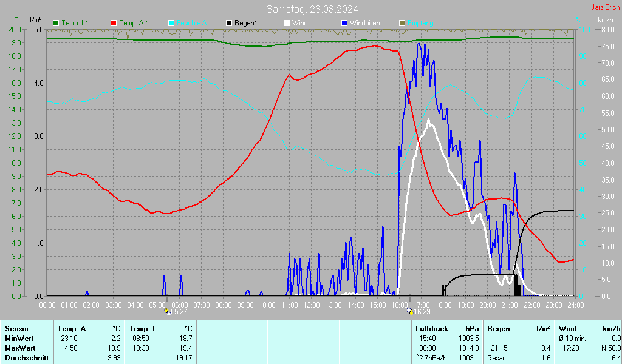Select the Temp. A.* legend label
The width and height of the screenshot is (622, 364).
pos(133,23)
